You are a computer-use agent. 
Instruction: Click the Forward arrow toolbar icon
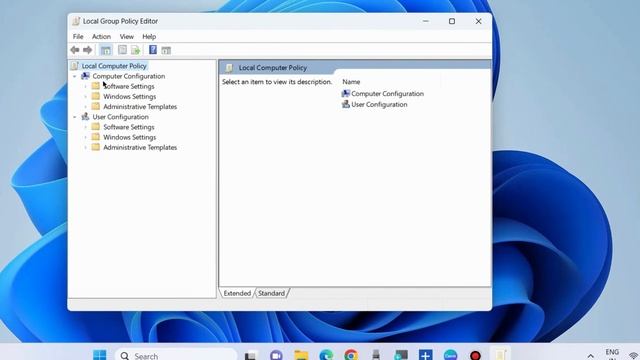click(87, 50)
